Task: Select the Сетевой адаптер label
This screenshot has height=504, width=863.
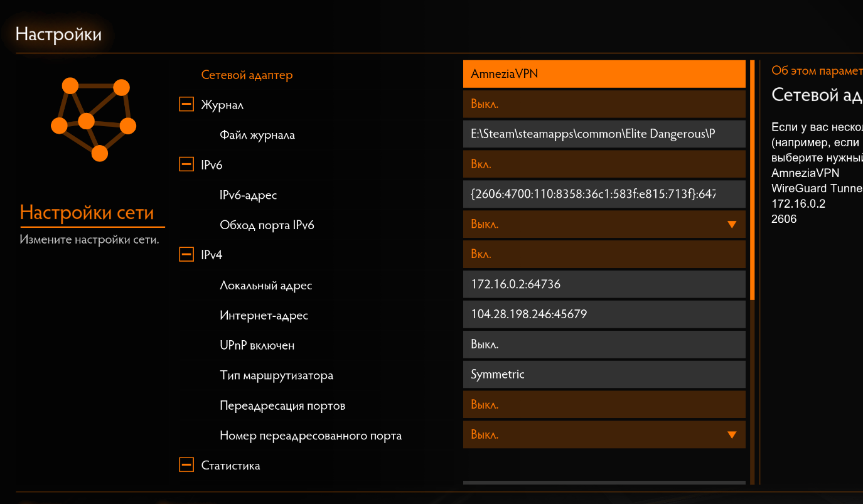Action: [247, 75]
